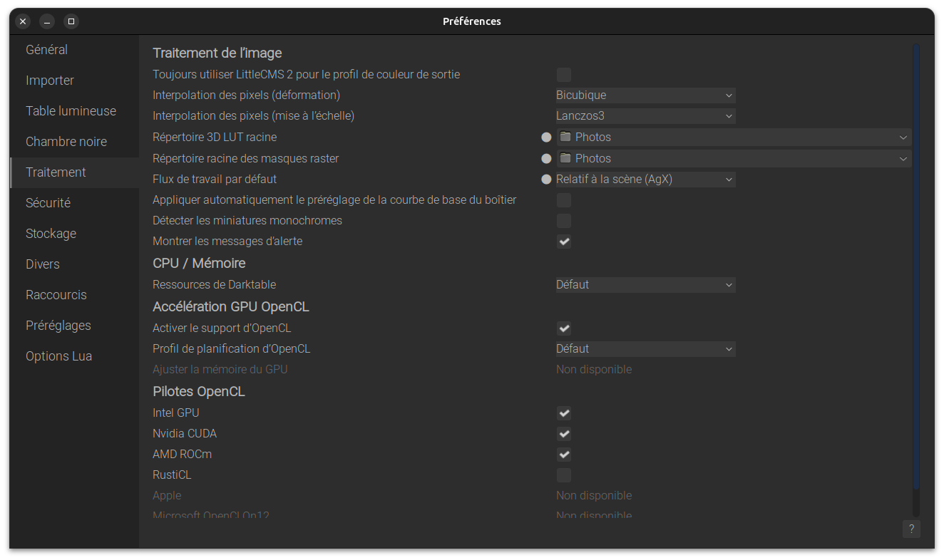Click folder icon in masques raster chooser

coord(565,158)
